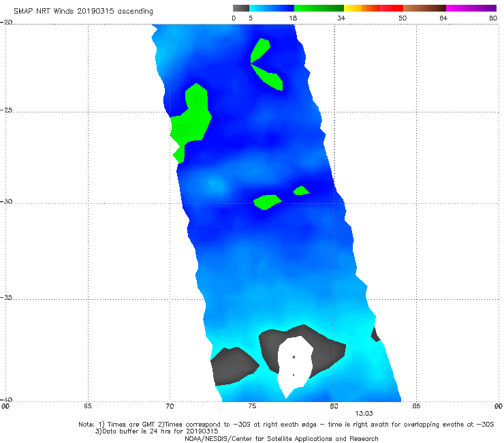Click the gray 0-5 segment of the color scale
Screen dimensions: 504x443
coord(241,8)
